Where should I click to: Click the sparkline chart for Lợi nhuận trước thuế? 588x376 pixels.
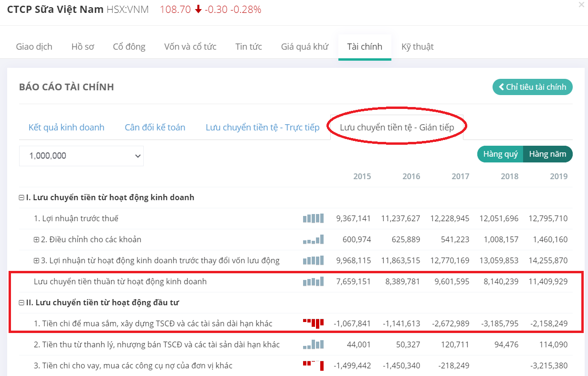pos(313,218)
